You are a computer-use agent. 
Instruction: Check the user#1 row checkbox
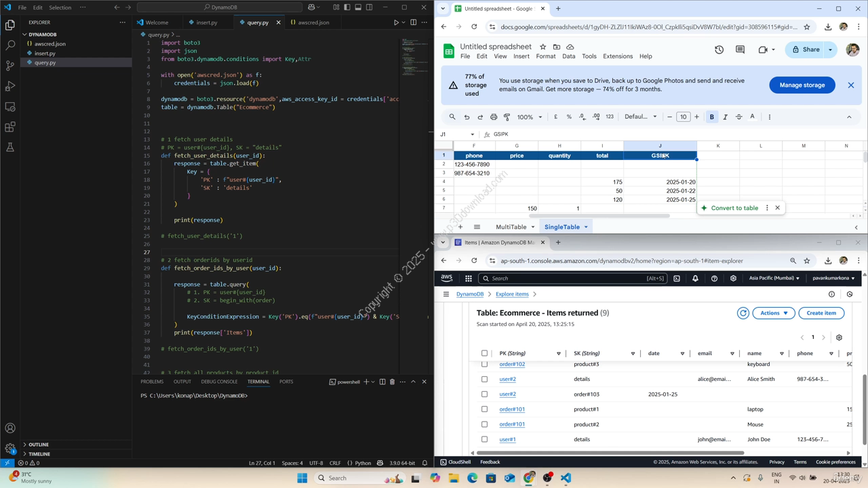coord(484,439)
